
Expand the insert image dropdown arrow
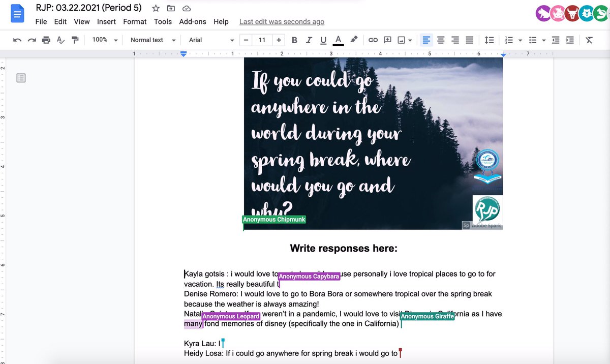(x=410, y=40)
